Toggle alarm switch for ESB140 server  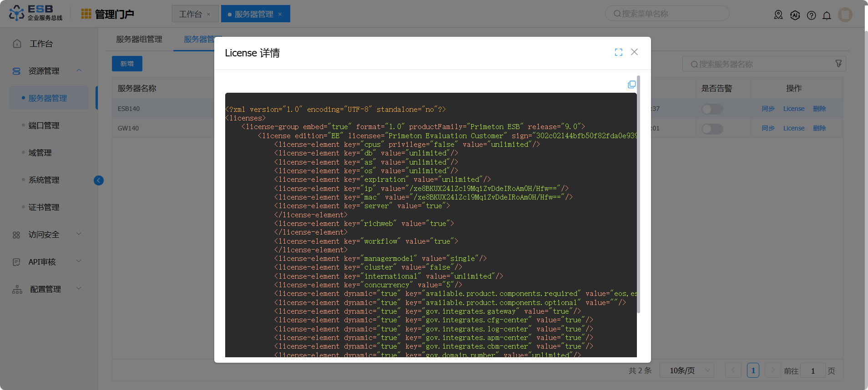(x=712, y=109)
